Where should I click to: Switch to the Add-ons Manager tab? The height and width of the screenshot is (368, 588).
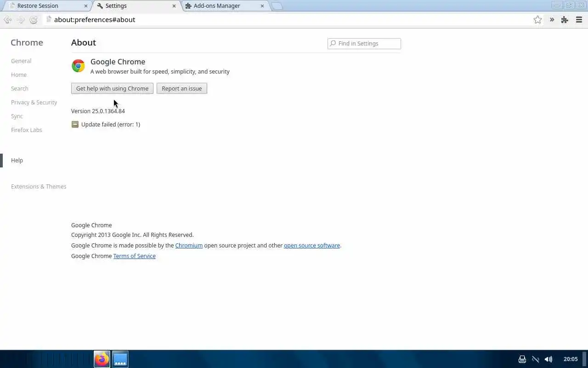pos(225,6)
